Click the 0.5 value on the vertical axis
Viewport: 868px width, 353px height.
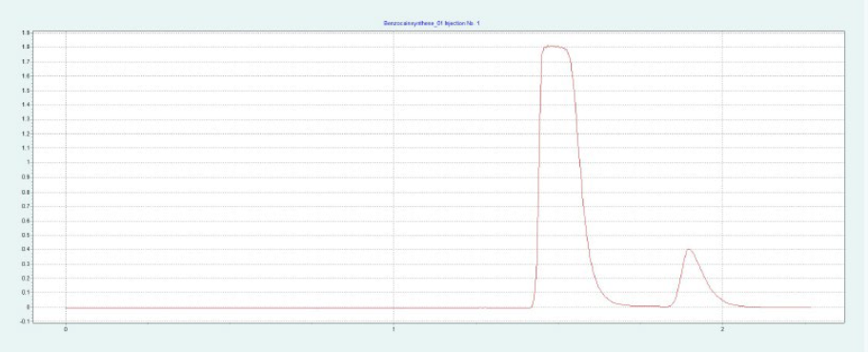click(26, 235)
